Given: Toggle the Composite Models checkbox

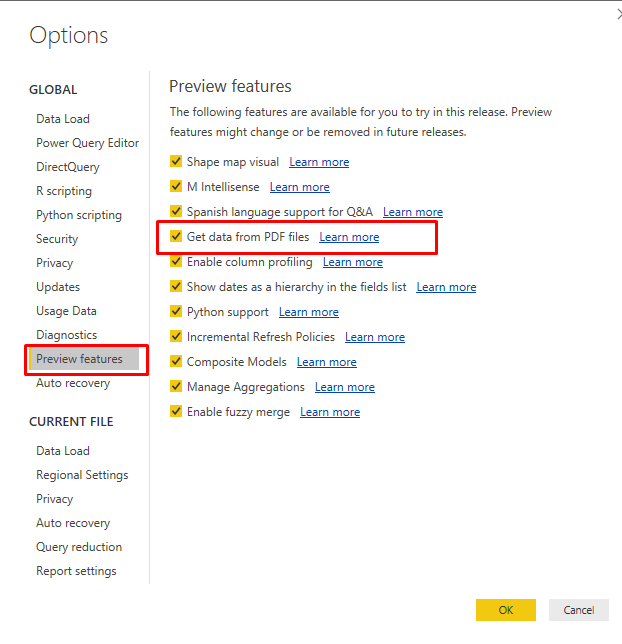Looking at the screenshot, I should click(176, 362).
